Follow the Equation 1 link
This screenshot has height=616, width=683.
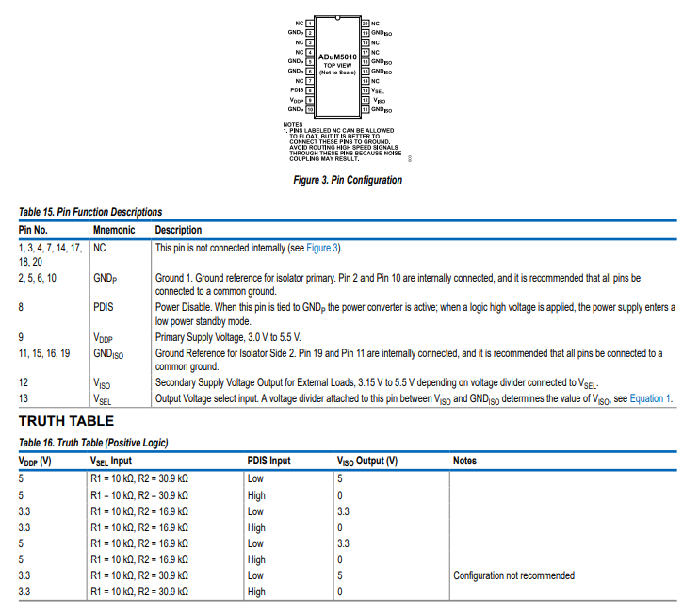pyautogui.click(x=649, y=398)
